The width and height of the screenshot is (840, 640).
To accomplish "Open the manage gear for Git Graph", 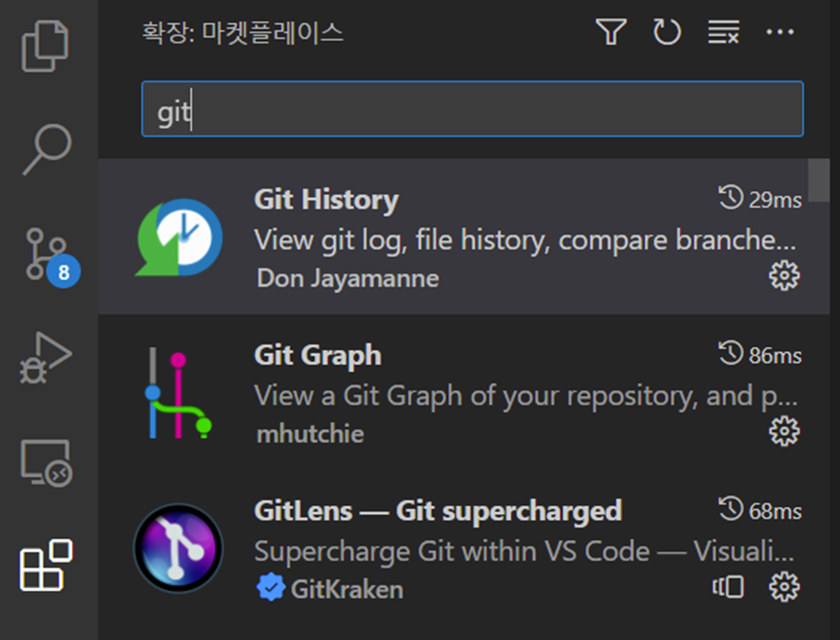I will 784,431.
